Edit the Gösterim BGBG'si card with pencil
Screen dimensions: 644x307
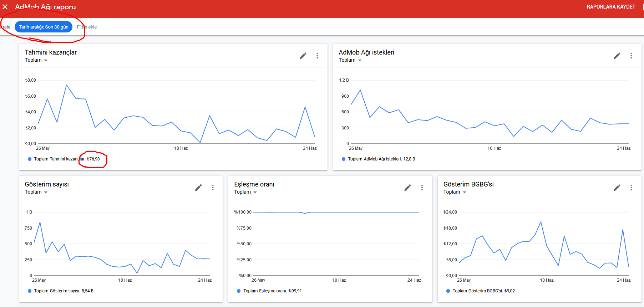tap(617, 188)
